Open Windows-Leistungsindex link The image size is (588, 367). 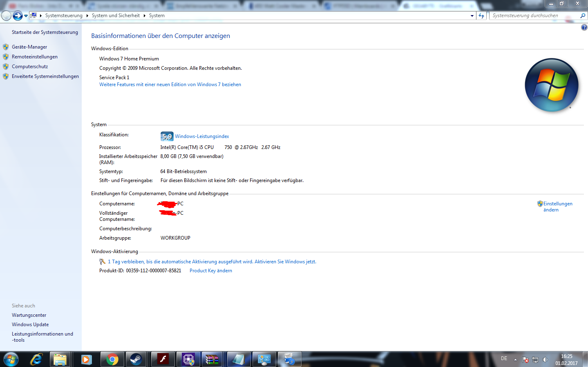pyautogui.click(x=202, y=136)
